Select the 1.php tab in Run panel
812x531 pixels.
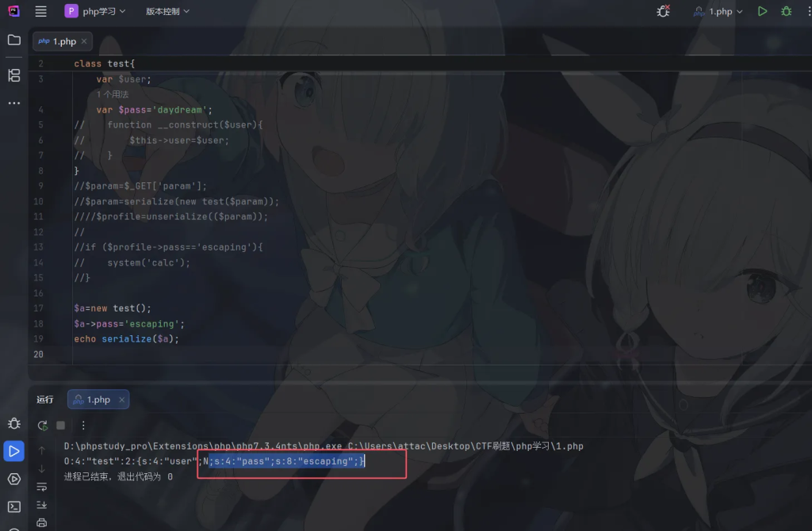coord(98,399)
